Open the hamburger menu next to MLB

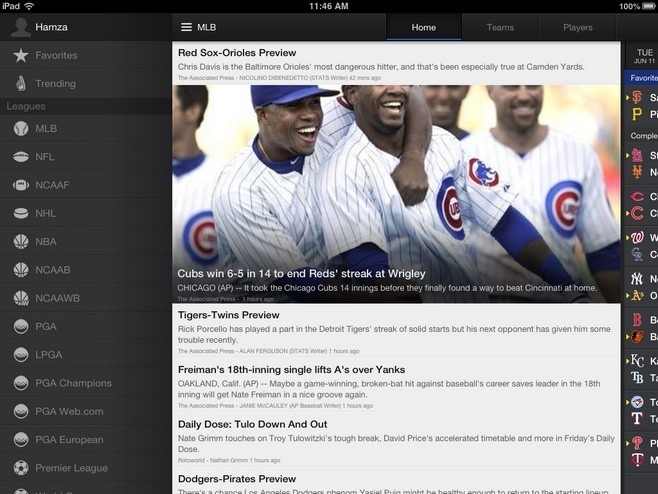186,27
